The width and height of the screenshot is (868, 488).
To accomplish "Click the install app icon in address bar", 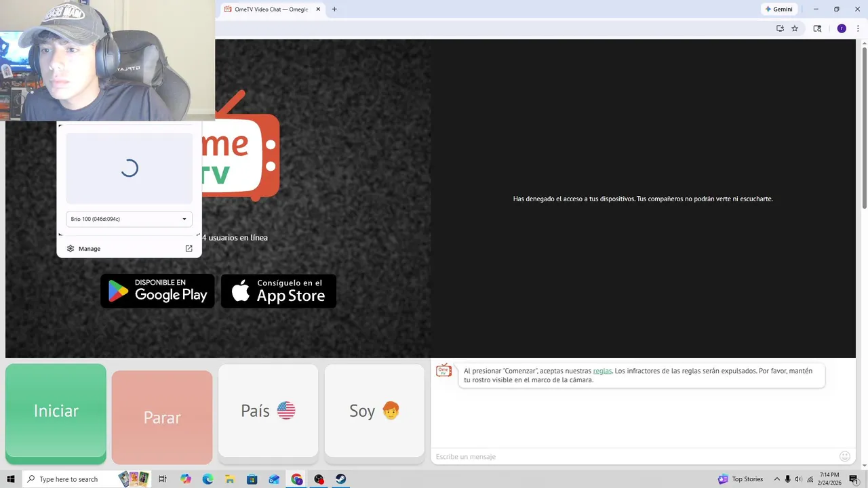I will [780, 28].
